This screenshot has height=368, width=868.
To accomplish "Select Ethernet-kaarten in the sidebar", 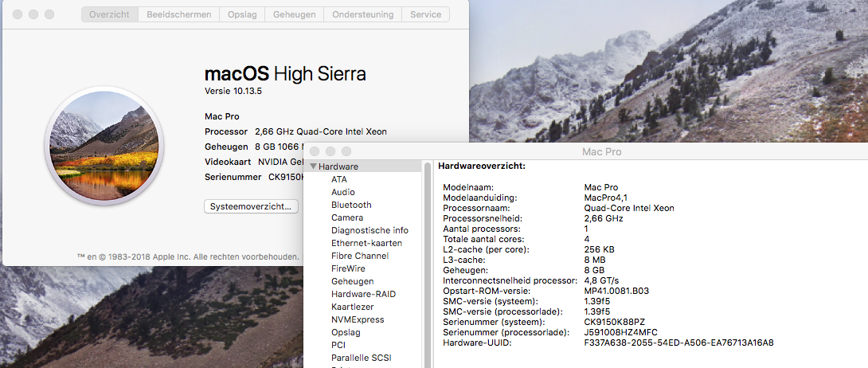I will coord(366,243).
